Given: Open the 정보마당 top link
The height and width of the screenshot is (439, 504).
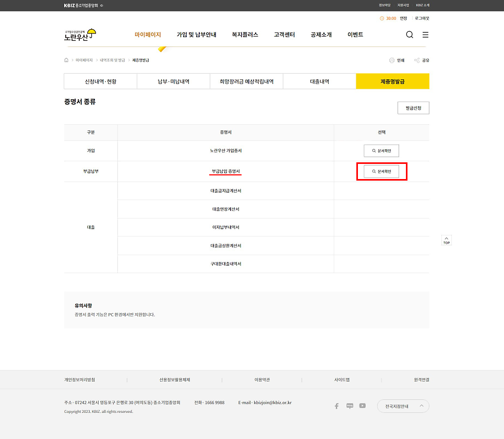Looking at the screenshot, I should (385, 5).
